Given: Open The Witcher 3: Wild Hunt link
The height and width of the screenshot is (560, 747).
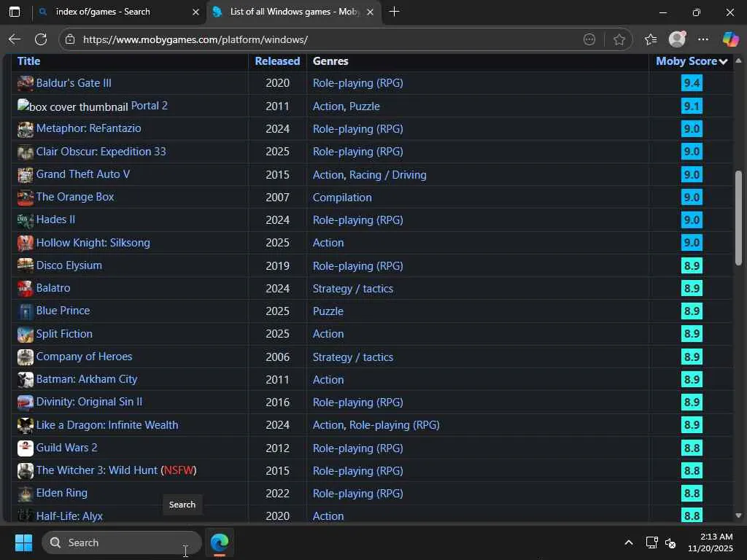Looking at the screenshot, I should tap(97, 470).
